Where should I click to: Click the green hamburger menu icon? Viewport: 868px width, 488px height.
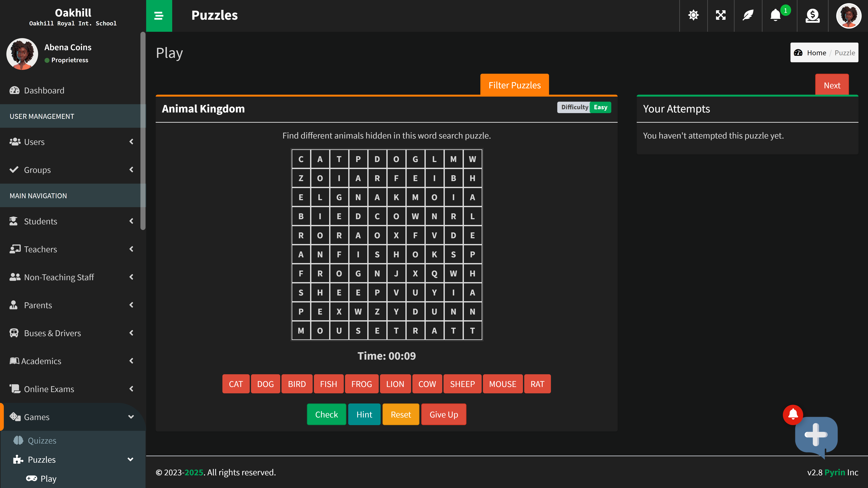(159, 16)
